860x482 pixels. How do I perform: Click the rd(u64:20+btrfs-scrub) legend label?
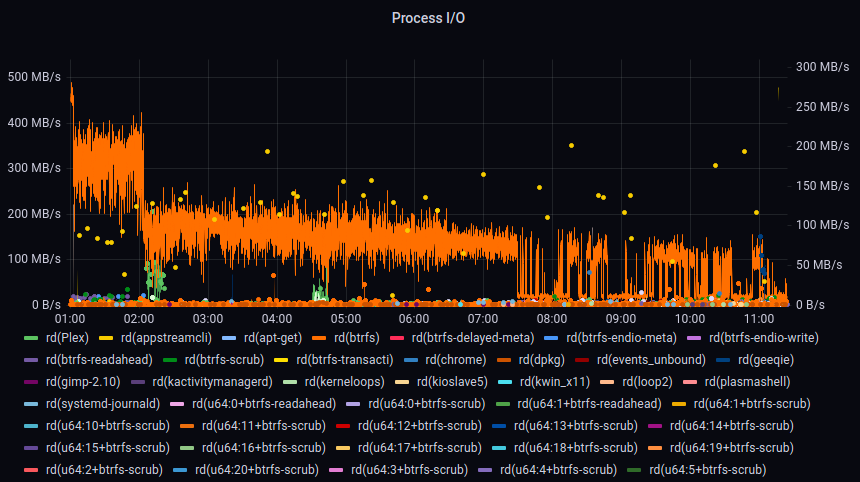pyautogui.click(x=253, y=469)
